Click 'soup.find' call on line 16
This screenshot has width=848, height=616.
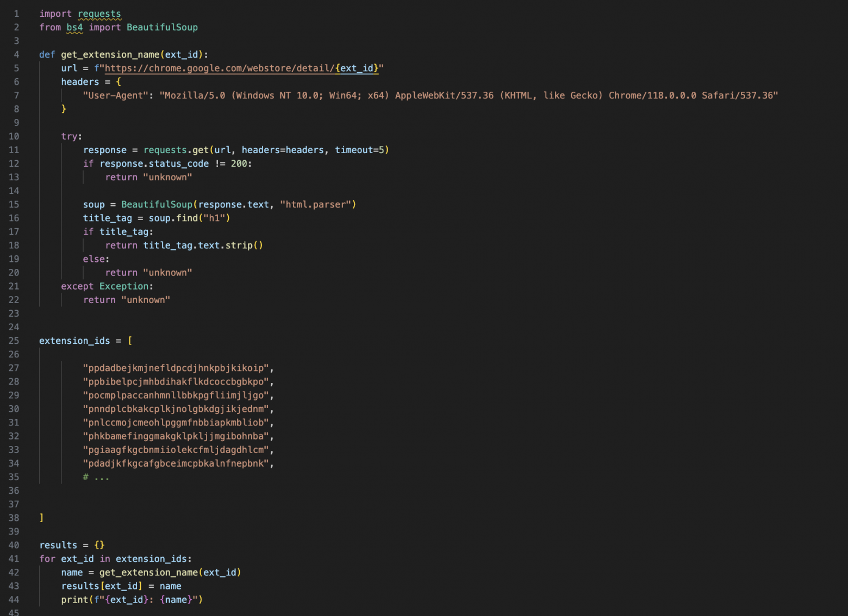point(173,218)
